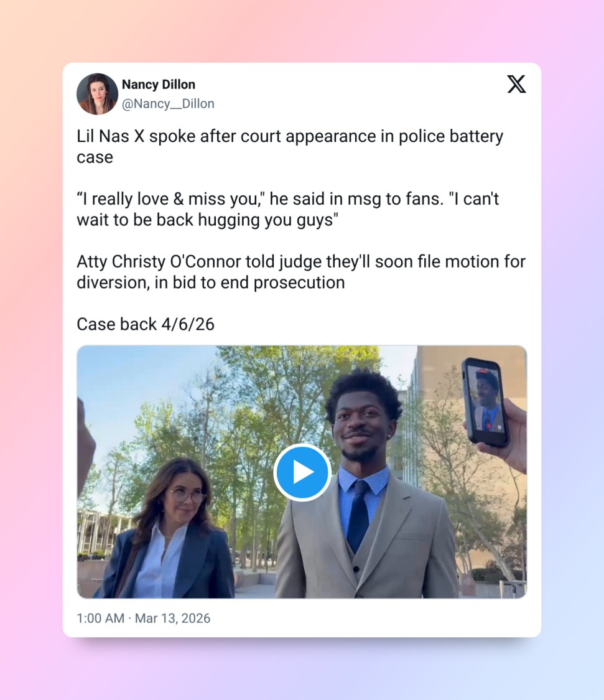Click the word 'diversion' in the tweet
The width and height of the screenshot is (604, 700).
click(x=113, y=282)
